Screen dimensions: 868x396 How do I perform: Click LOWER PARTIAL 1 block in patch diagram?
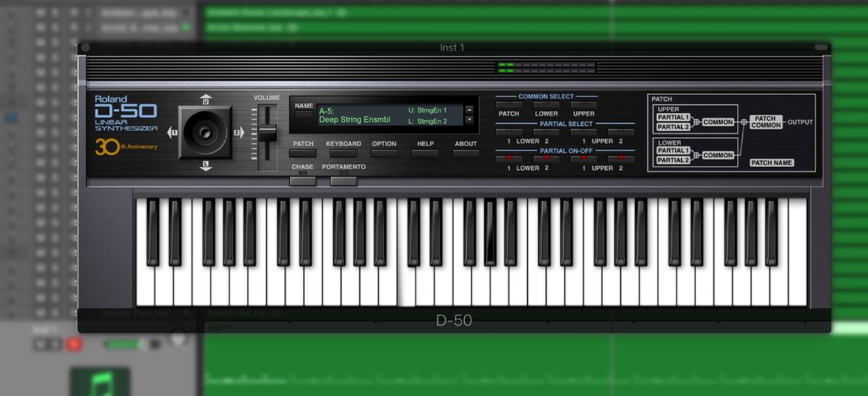coord(673,151)
